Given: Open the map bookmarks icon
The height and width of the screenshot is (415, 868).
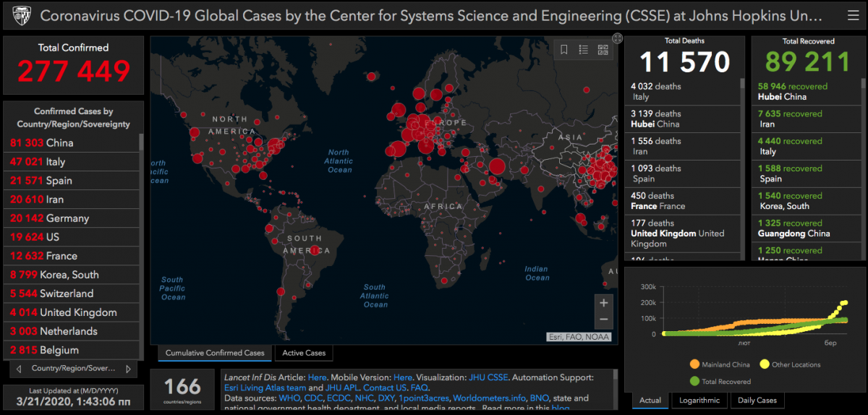Looking at the screenshot, I should 564,49.
